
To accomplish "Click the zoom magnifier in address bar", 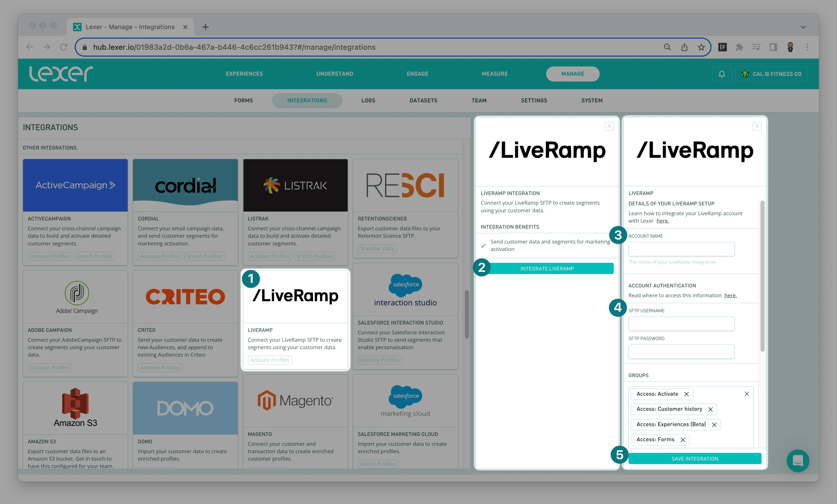I will pos(667,47).
